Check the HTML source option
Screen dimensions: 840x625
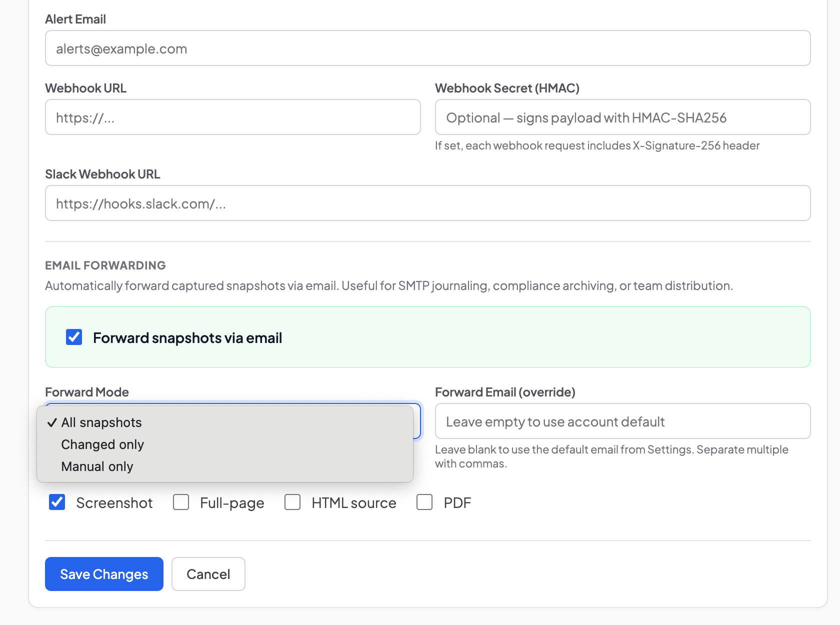pos(292,502)
